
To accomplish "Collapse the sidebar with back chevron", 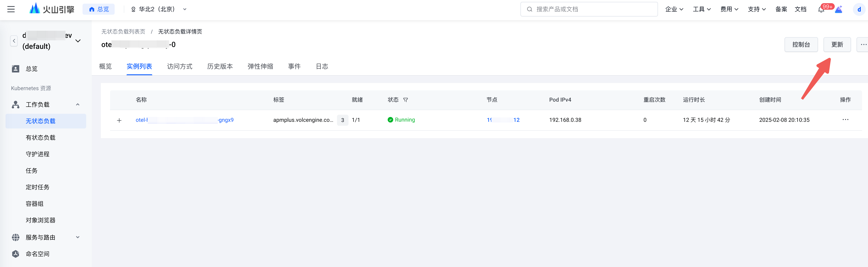I will [x=14, y=41].
